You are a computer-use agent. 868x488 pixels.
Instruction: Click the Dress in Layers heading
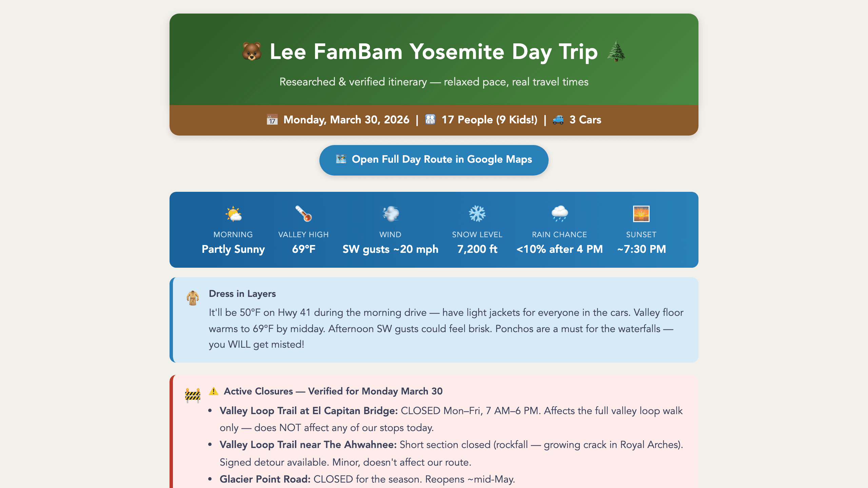242,293
